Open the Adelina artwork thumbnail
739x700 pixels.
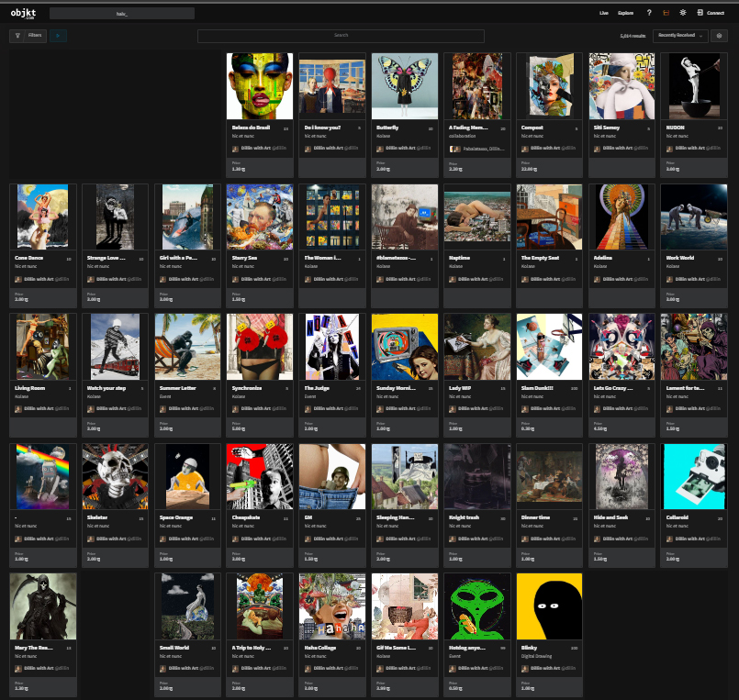click(621, 217)
